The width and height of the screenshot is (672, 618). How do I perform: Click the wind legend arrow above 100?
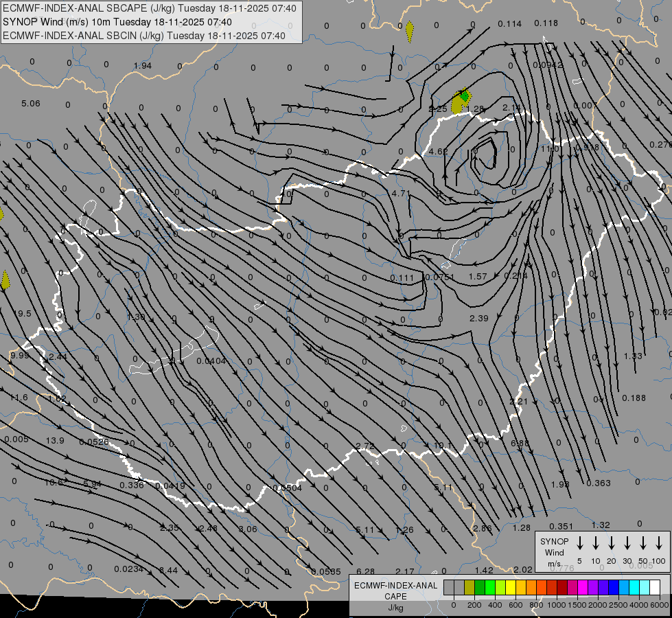point(659,543)
